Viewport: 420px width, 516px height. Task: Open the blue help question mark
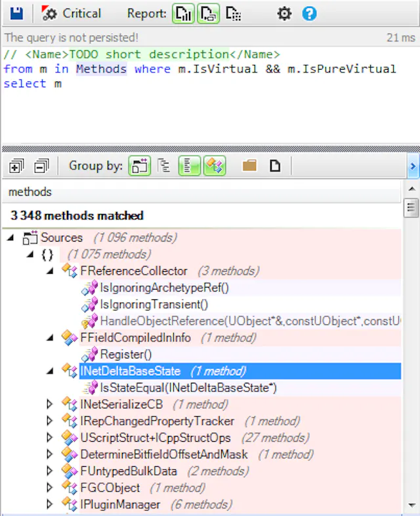click(x=309, y=13)
